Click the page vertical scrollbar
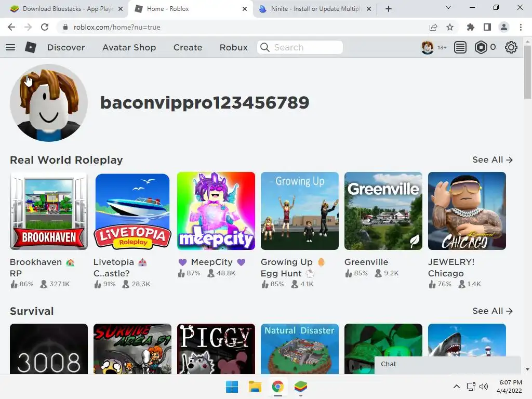The image size is (532, 399). click(x=527, y=72)
